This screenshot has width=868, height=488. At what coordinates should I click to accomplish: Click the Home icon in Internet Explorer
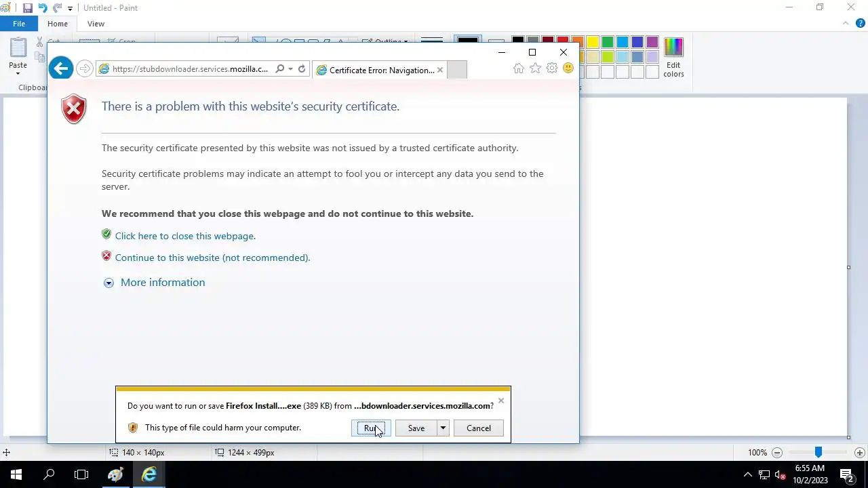(519, 68)
